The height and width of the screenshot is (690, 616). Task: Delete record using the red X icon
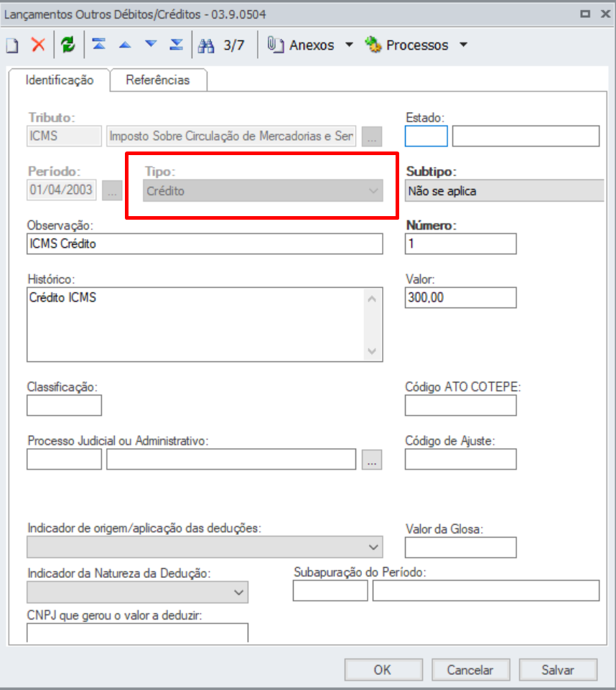click(x=38, y=45)
